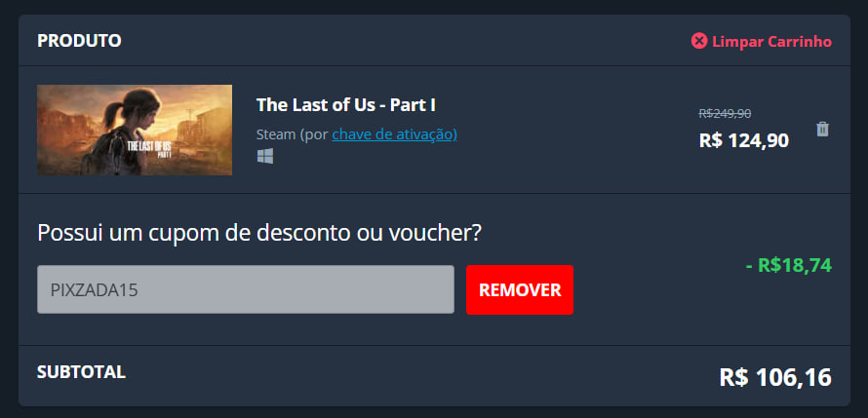Remove the applied coupon with REMOVER
Screen dimensions: 868x418
coord(520,289)
